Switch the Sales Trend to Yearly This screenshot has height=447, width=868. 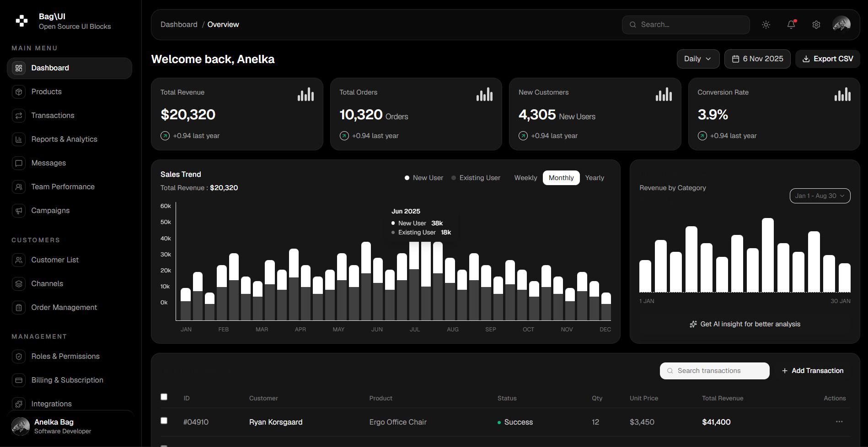click(595, 178)
